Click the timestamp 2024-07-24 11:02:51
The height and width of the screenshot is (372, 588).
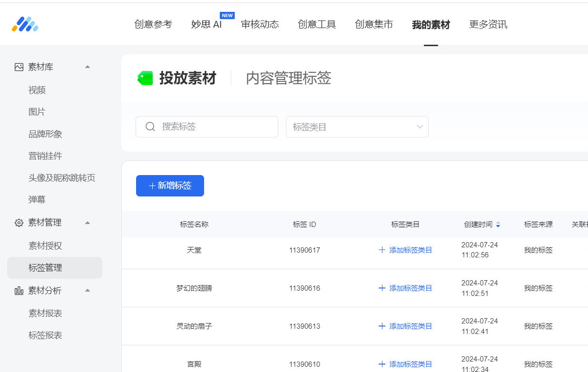pyautogui.click(x=480, y=288)
